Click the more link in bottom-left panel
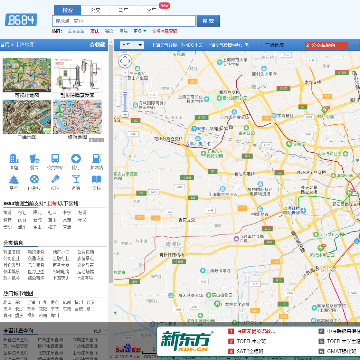Image resolution: width=360 pixels, height=360 pixels. tap(100, 331)
